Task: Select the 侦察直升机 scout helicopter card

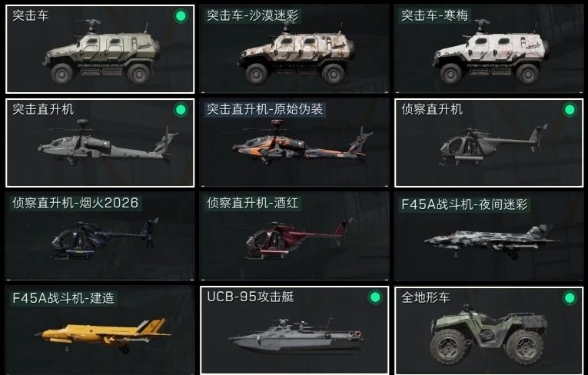Action: [489, 143]
